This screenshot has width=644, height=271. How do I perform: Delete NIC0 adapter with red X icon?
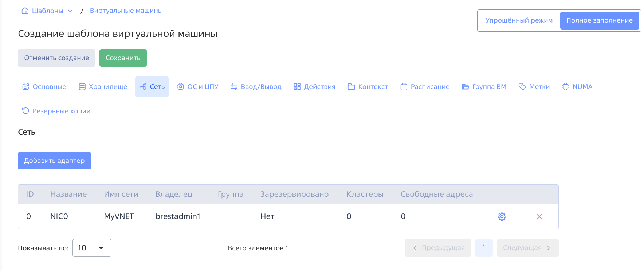539,217
